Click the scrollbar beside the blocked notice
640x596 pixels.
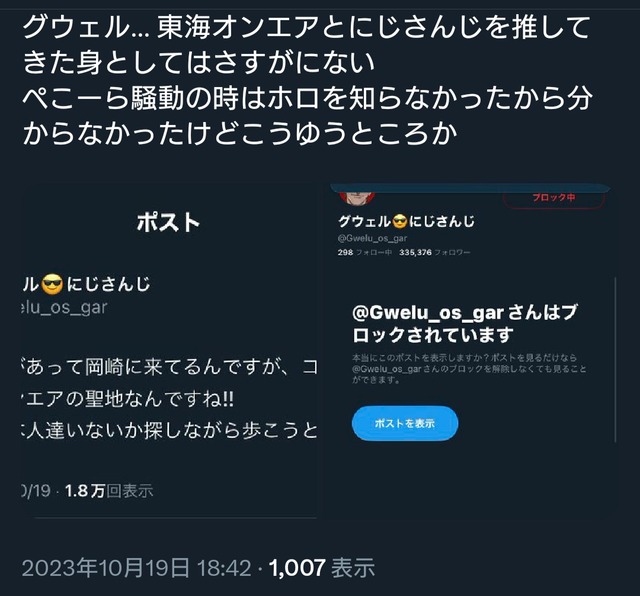click(615, 359)
